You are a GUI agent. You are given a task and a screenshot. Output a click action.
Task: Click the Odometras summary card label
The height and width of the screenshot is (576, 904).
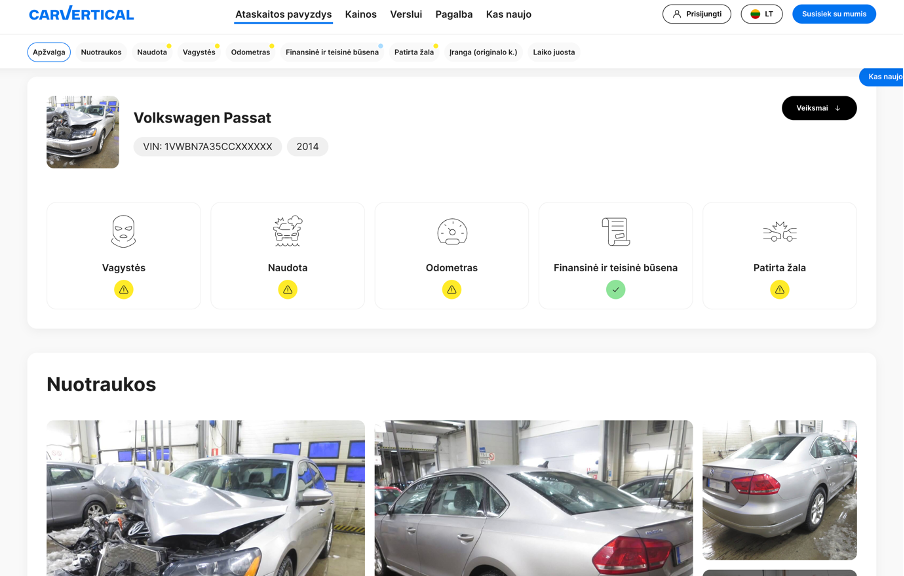coord(452,268)
